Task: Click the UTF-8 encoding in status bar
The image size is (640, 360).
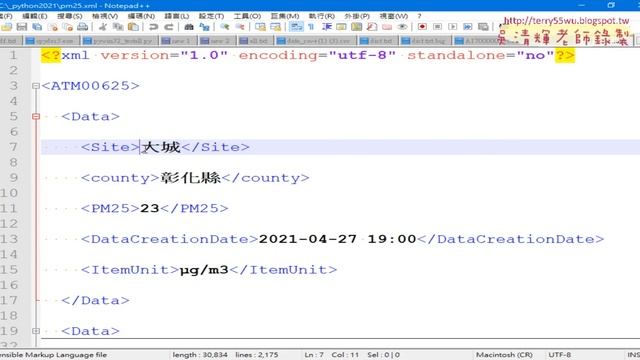Action: (x=560, y=355)
